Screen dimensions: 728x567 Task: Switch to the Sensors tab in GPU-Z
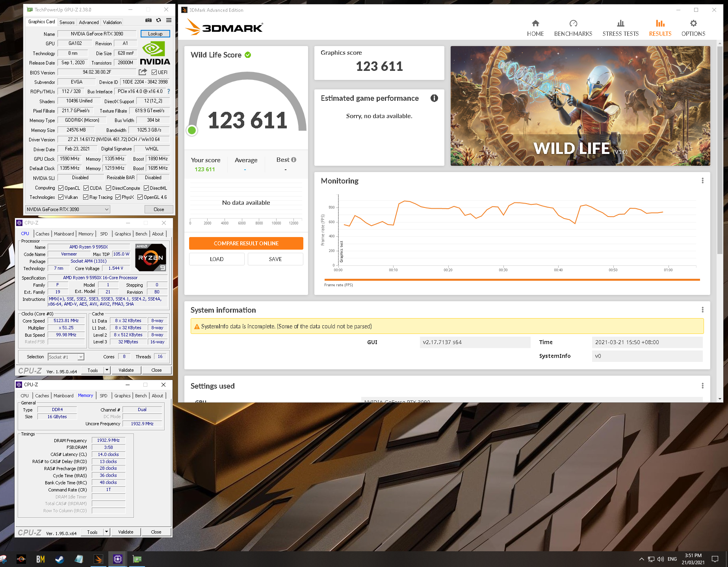click(x=67, y=22)
